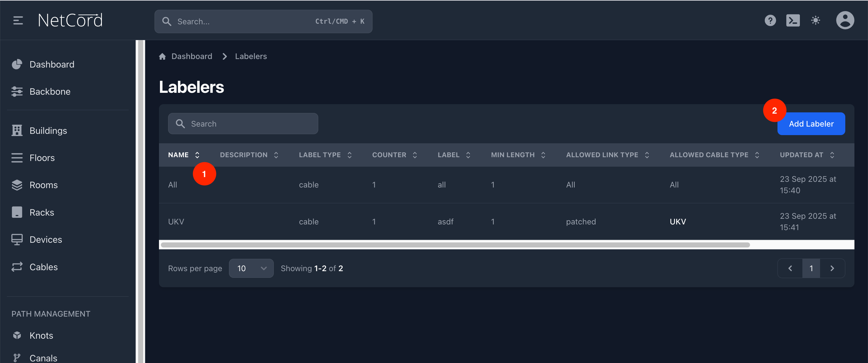Click the hamburger menu icon
The width and height of the screenshot is (868, 363).
pyautogui.click(x=18, y=21)
